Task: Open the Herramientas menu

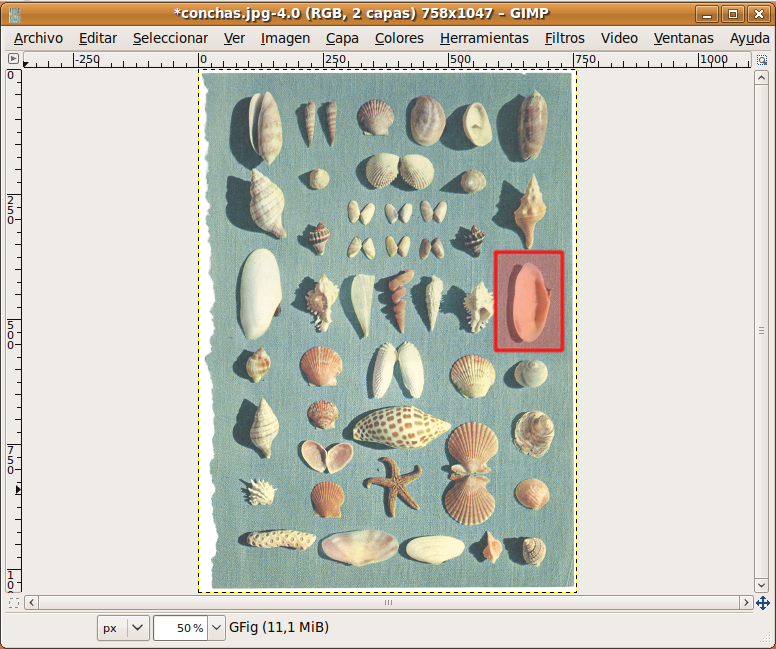Action: point(484,38)
